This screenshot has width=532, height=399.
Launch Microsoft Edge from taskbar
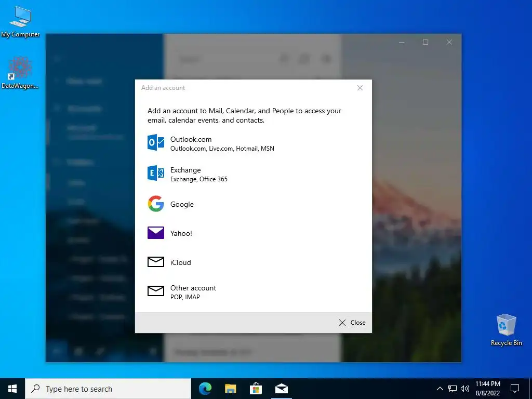coord(205,389)
